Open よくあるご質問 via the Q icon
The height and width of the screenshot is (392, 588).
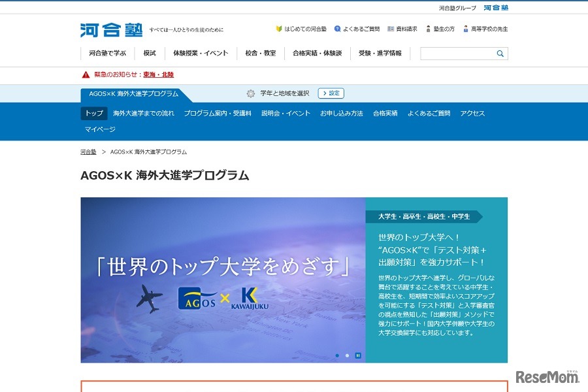coord(338,29)
